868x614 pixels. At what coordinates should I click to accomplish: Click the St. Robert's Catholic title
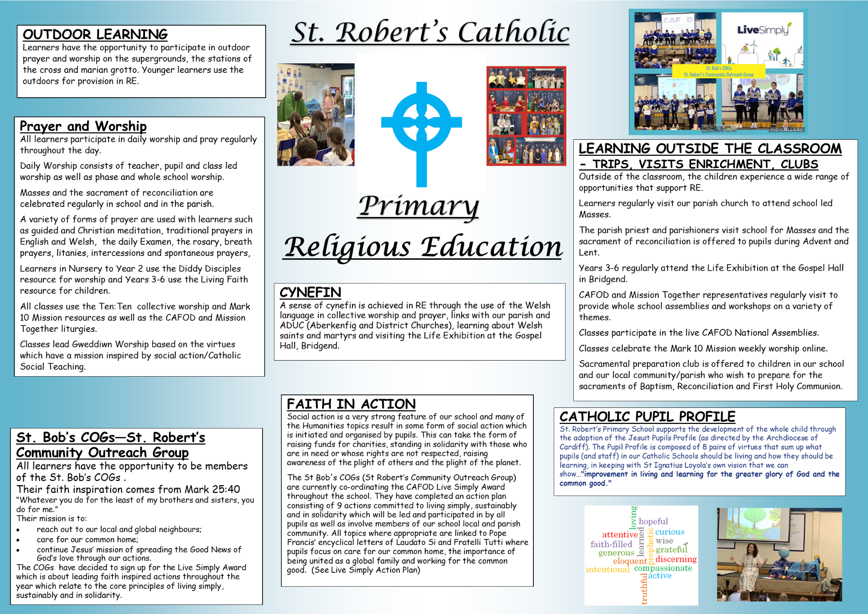point(430,32)
